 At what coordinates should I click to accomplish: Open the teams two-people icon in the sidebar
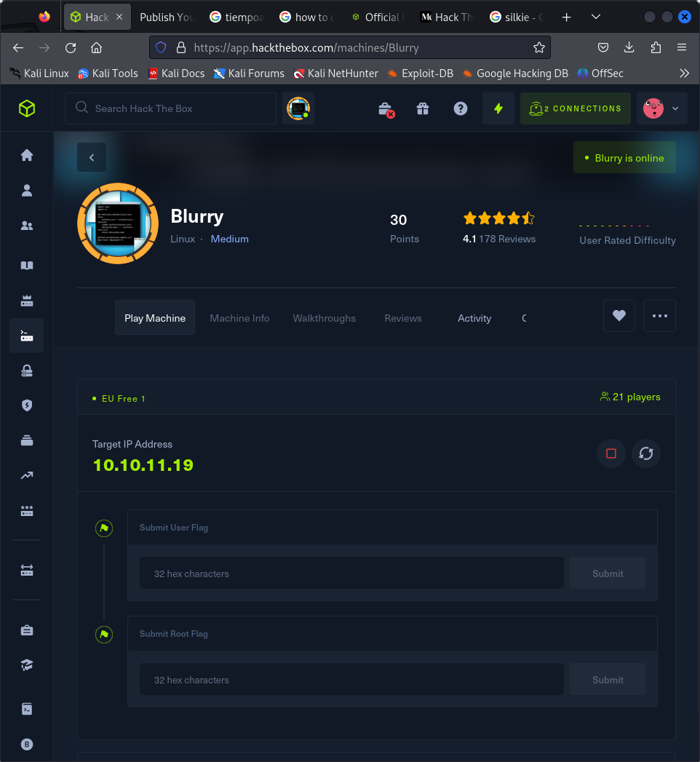27,226
